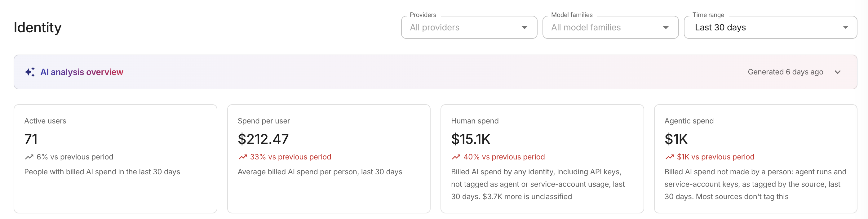Click the AI analysis sparkle icon
Image resolution: width=868 pixels, height=219 pixels.
click(x=30, y=72)
